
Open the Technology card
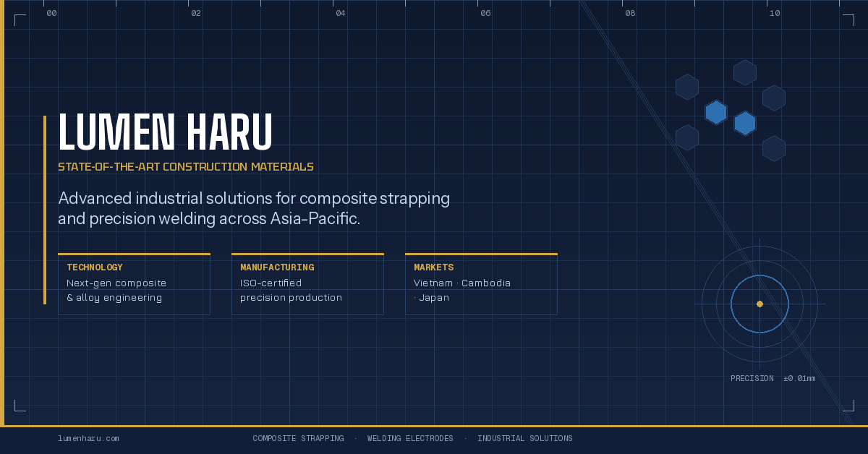click(x=134, y=284)
